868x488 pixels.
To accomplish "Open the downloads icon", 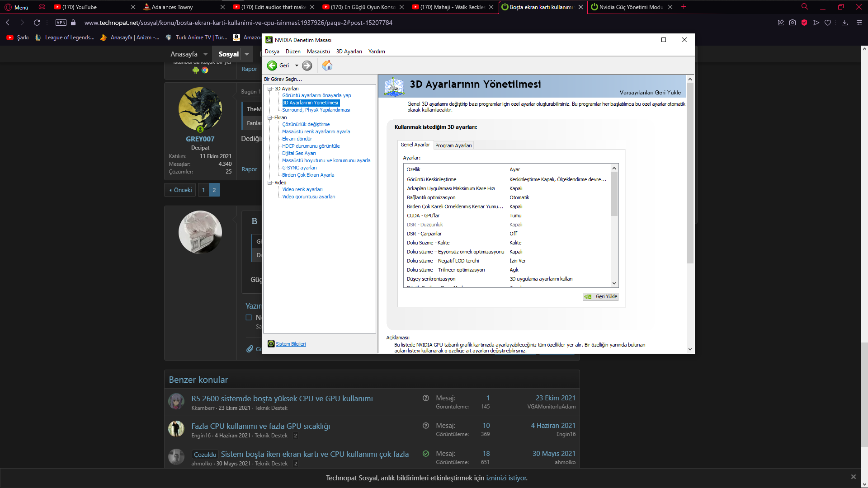I will pyautogui.click(x=844, y=23).
